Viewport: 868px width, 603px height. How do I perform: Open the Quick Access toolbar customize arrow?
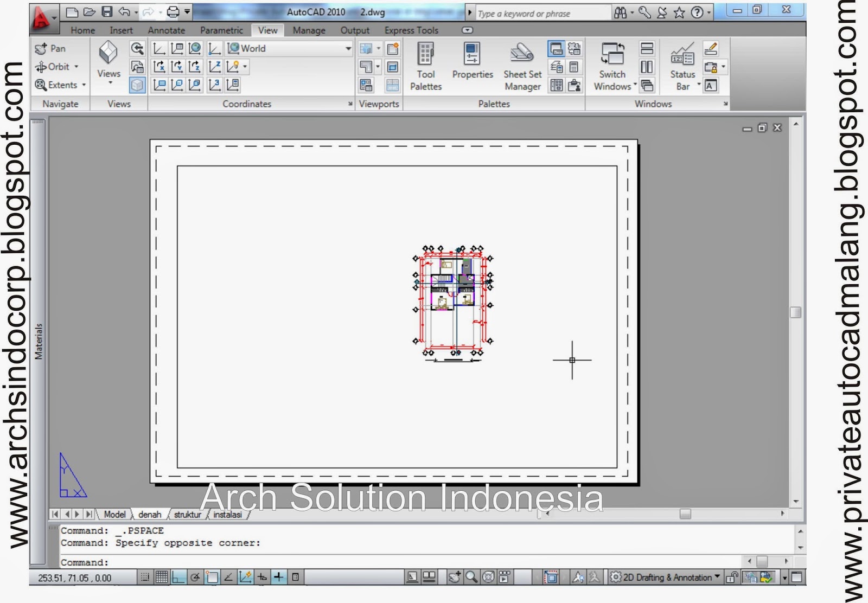tap(187, 11)
